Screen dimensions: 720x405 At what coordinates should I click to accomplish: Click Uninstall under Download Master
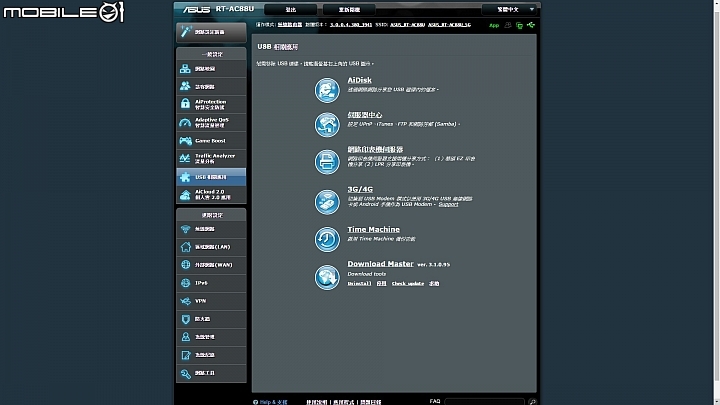359,283
